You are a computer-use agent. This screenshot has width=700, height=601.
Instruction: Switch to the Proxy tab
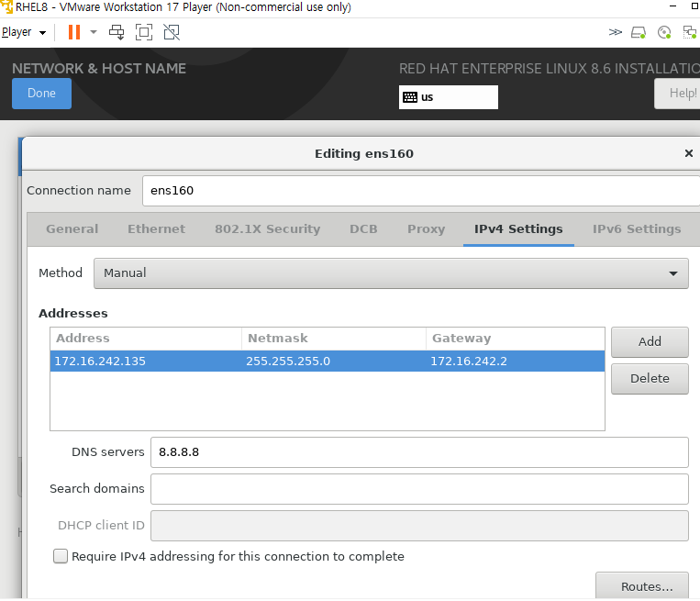click(426, 229)
